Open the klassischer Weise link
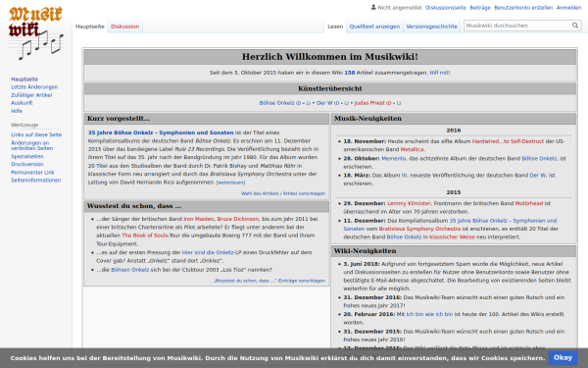Viewport: 588px width, 368px height. pyautogui.click(x=452, y=237)
